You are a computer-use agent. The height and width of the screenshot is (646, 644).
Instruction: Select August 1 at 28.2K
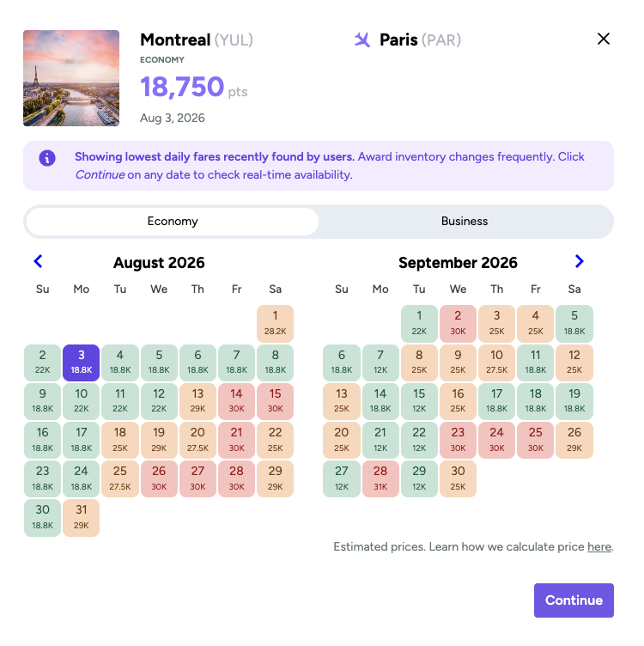tap(275, 324)
